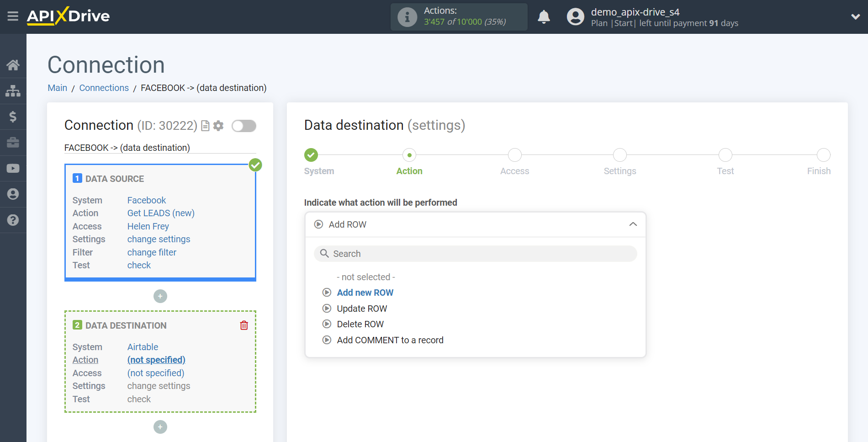Screen dimensions: 868x442
Task: Click the ApiX-Drive logo
Action: coord(68,16)
